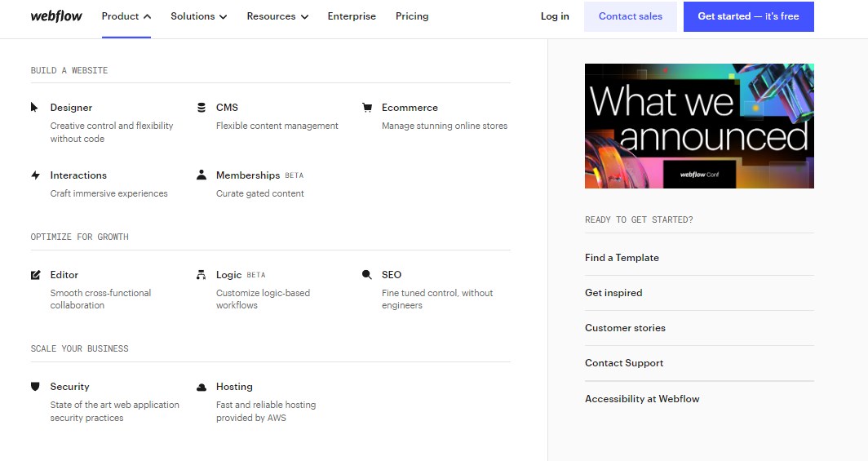The image size is (868, 461).
Task: Click the BUILD A WEBSITE heading
Action: pos(69,70)
